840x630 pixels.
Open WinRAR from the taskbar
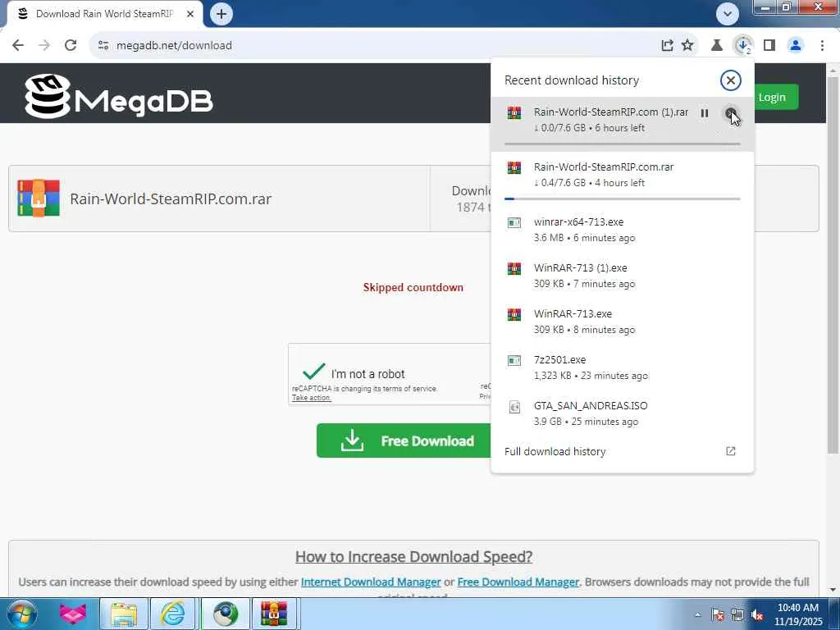tap(274, 614)
